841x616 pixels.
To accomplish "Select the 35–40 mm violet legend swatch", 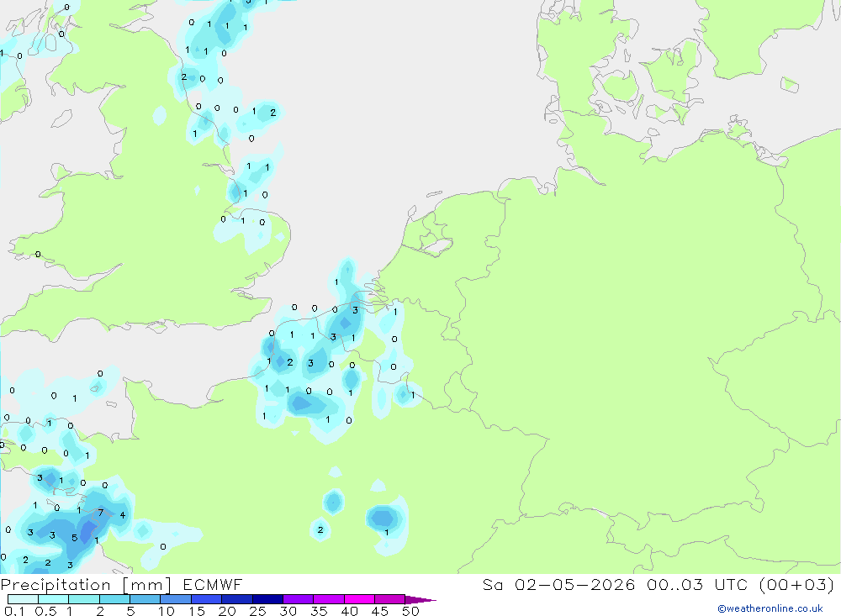I will (328, 599).
